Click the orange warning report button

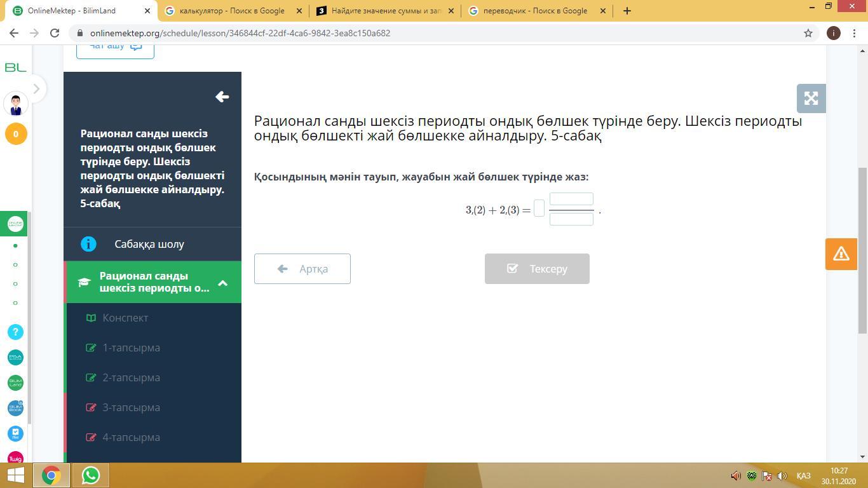(x=841, y=254)
